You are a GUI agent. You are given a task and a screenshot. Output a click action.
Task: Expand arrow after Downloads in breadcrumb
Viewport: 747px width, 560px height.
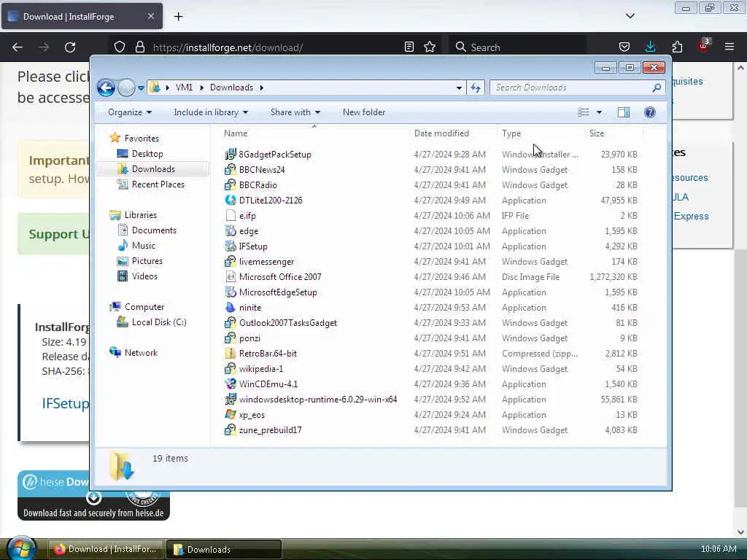coord(262,87)
